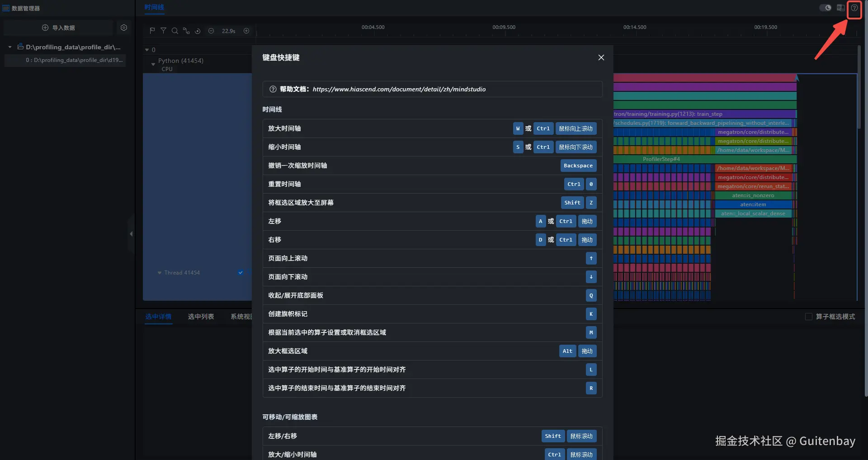Collapse the Python (41454) process row
This screenshot has width=868, height=460.
[x=153, y=64]
